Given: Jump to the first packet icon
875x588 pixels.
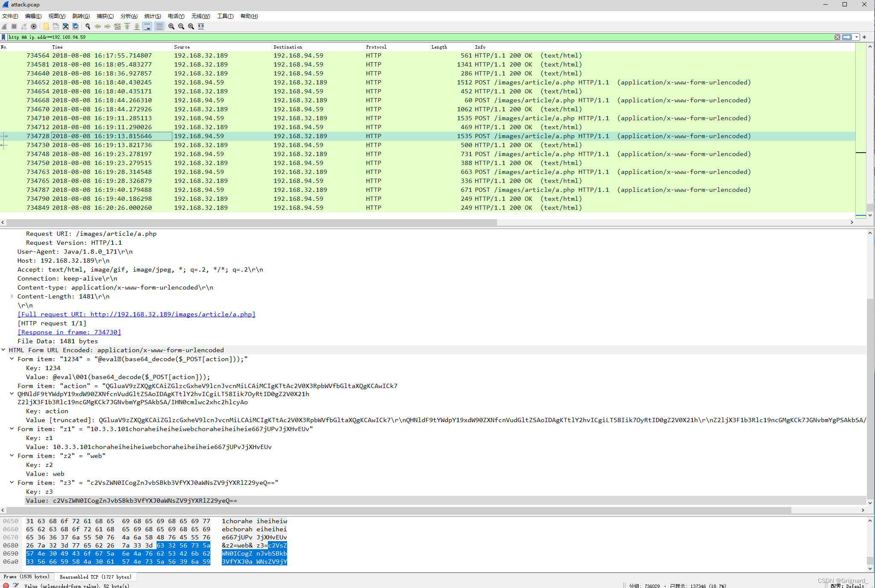Looking at the screenshot, I should [x=127, y=26].
